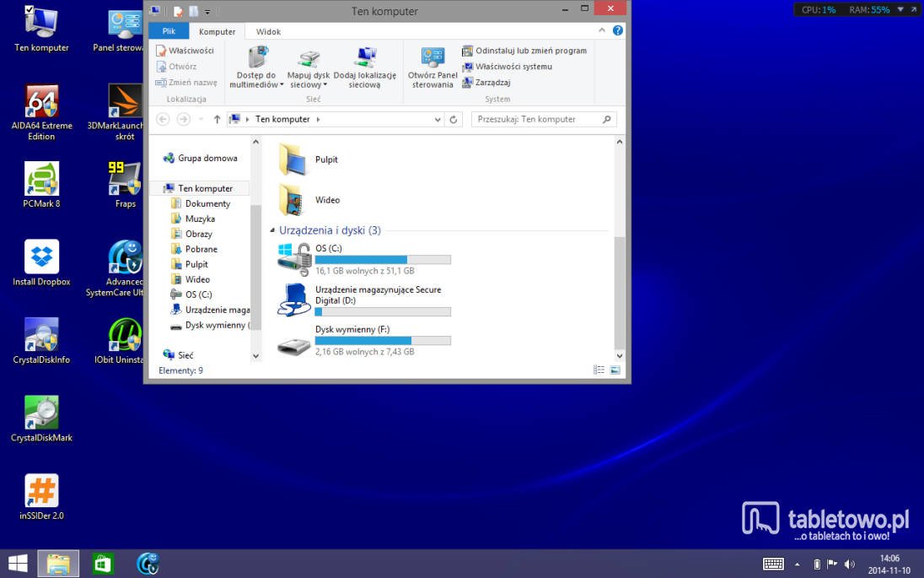924x578 pixels.
Task: Select the Wideo folder in content pane
Action: point(309,200)
